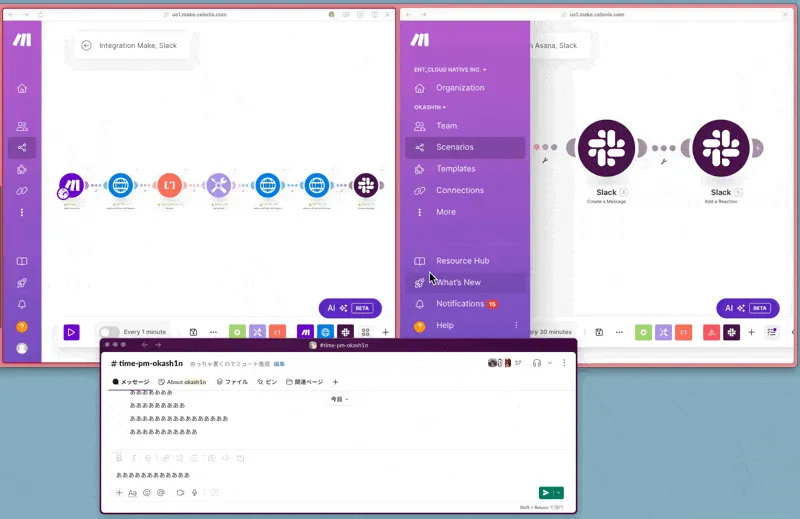Click the AI BETA button in left Make window

pos(350,308)
